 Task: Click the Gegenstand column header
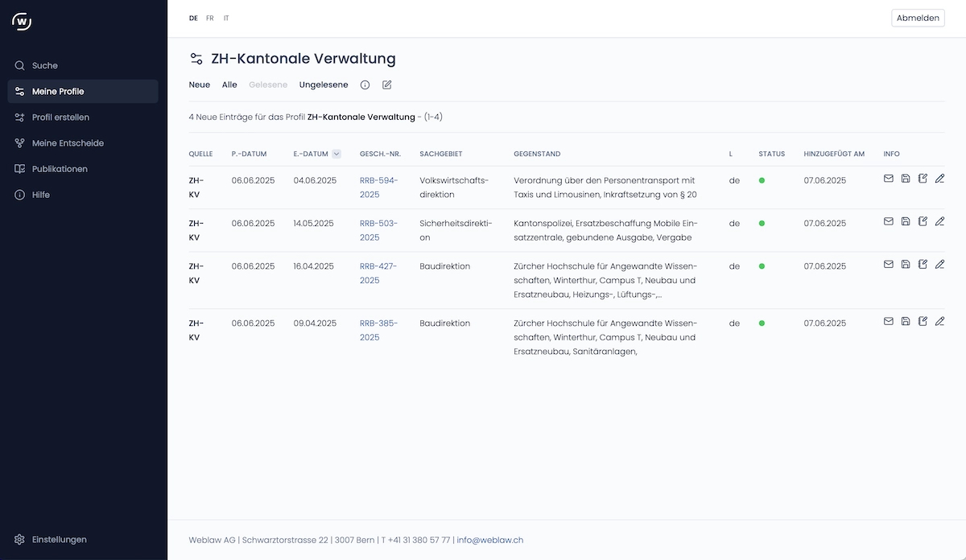point(537,154)
